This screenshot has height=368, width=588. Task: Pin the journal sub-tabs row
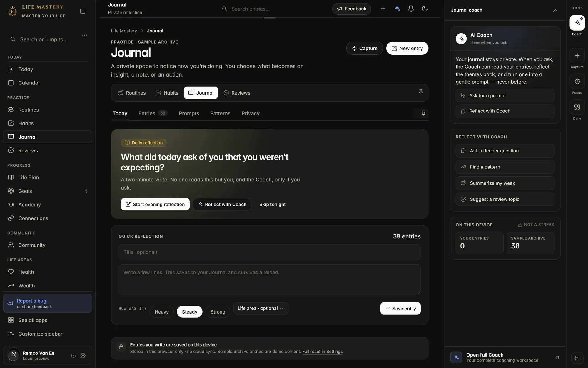423,113
